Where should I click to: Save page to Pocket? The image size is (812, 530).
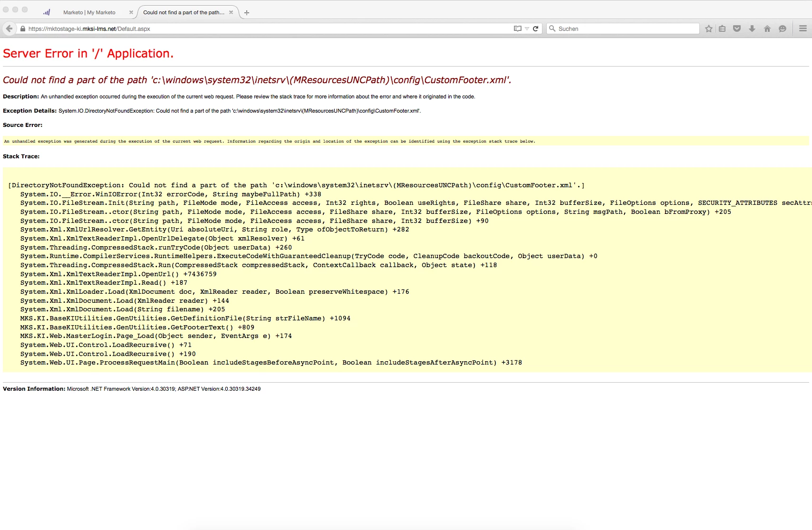point(737,29)
